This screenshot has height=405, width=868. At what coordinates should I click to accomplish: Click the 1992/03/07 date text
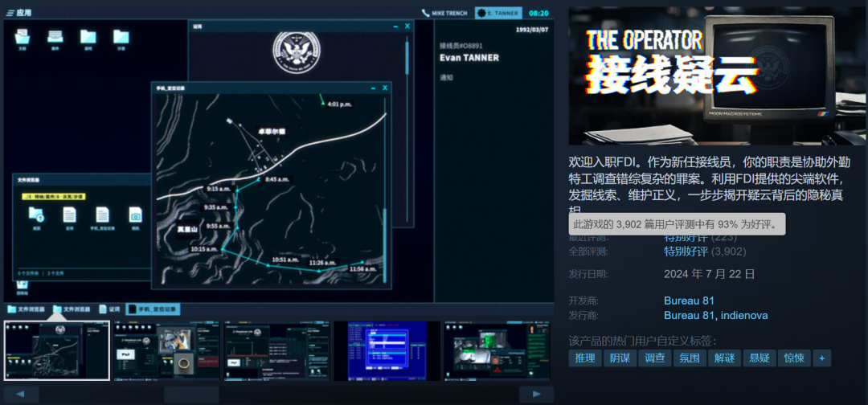click(532, 30)
